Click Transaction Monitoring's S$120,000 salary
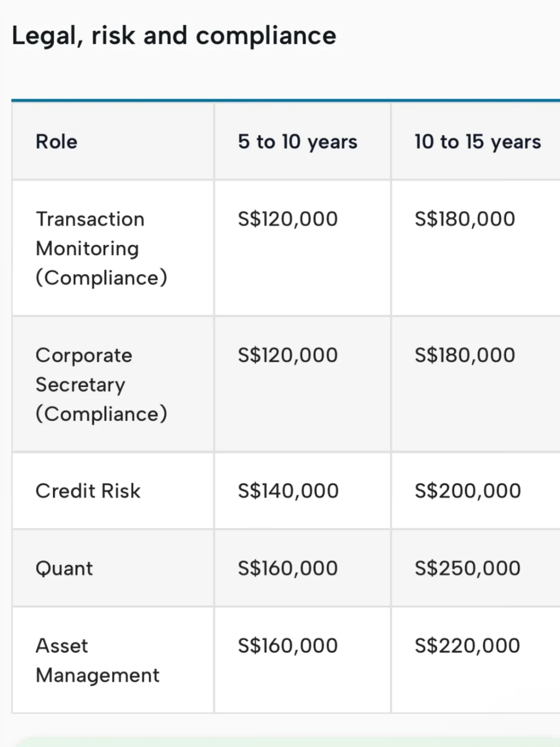The image size is (560, 747). click(288, 219)
